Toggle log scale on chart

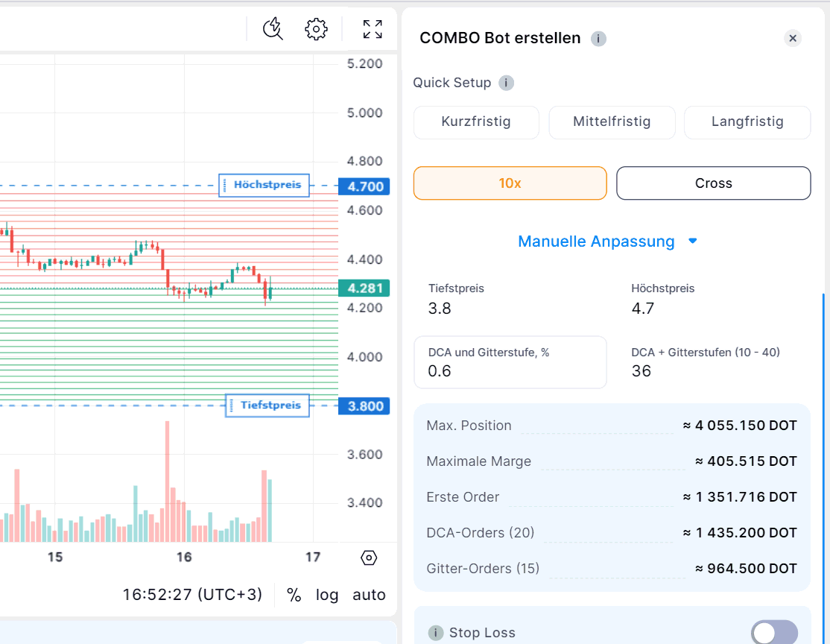pos(327,595)
